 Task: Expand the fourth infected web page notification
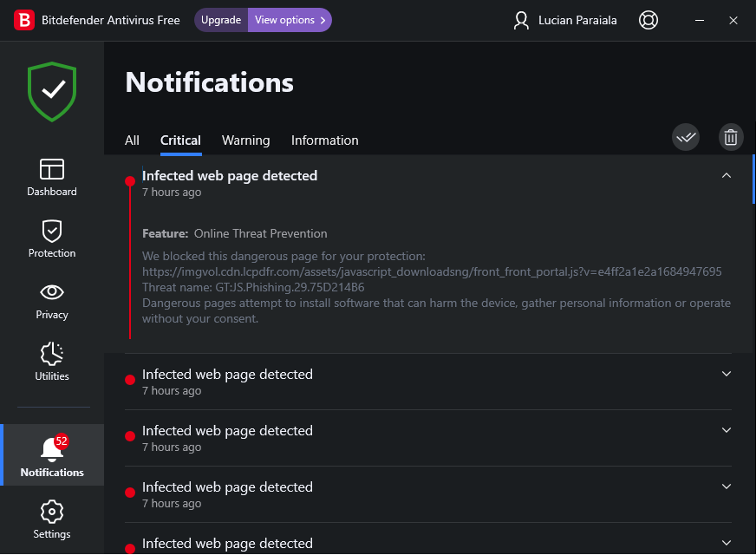coord(727,486)
